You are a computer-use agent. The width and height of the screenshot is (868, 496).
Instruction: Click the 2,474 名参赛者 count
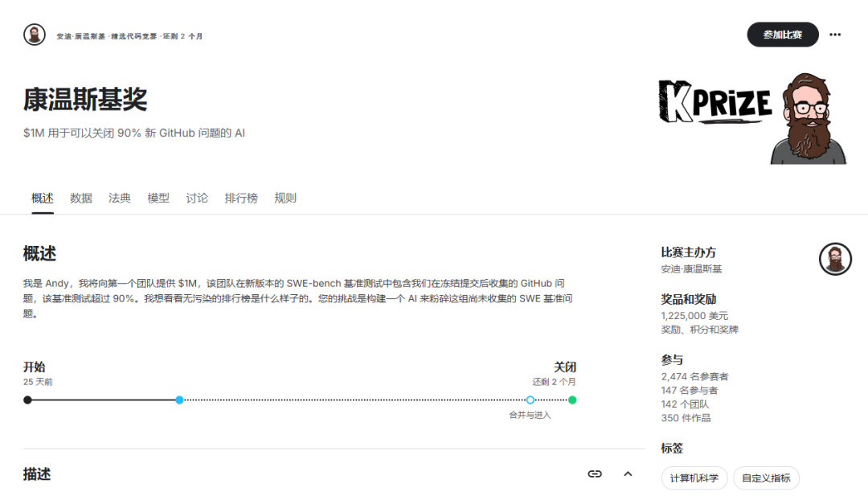click(694, 376)
